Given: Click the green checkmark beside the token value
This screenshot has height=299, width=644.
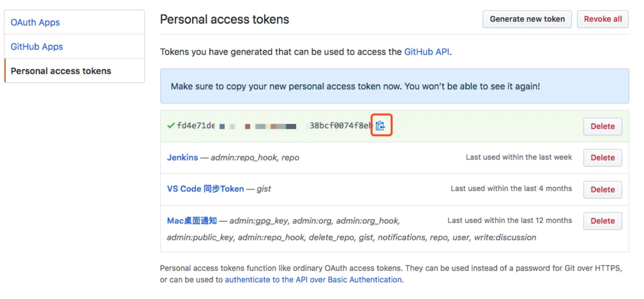Looking at the screenshot, I should 171,125.
